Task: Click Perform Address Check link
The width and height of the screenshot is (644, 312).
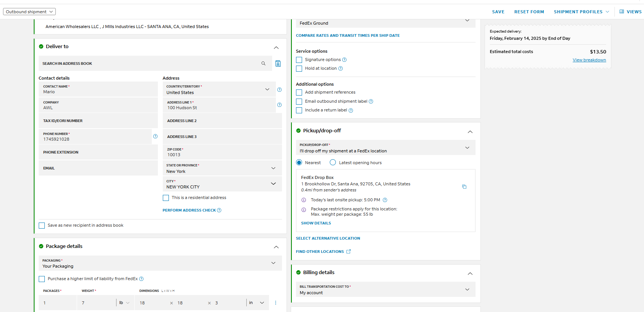Action: [189, 210]
